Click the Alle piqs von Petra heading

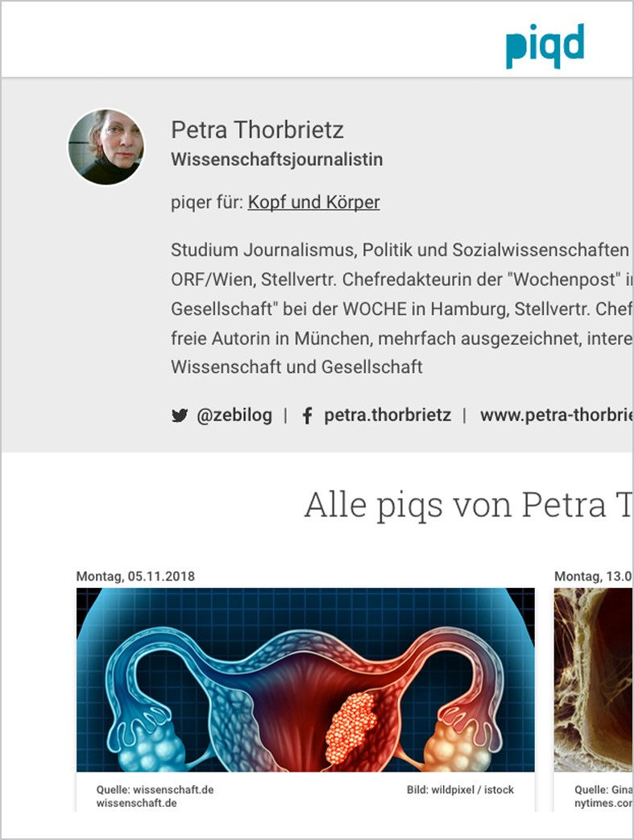point(469,505)
